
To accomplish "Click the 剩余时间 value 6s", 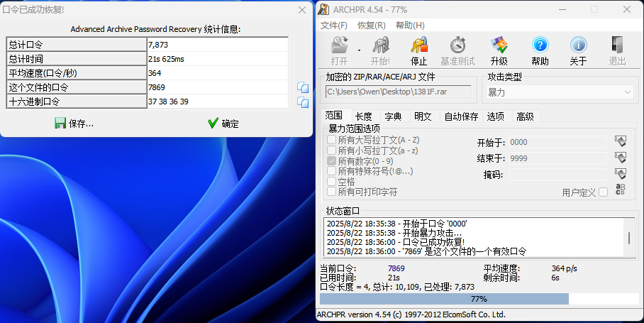I will click(x=555, y=278).
